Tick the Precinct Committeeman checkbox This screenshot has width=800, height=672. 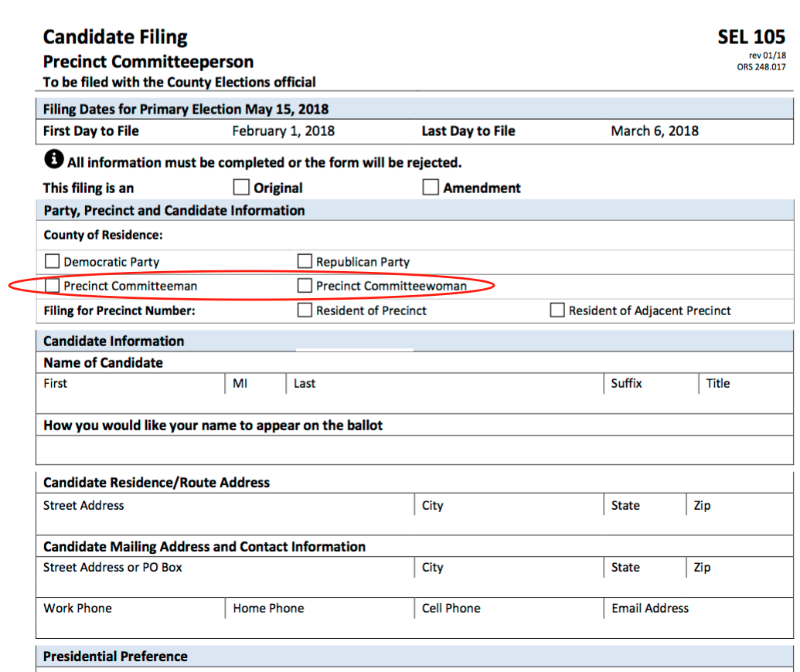(53, 286)
